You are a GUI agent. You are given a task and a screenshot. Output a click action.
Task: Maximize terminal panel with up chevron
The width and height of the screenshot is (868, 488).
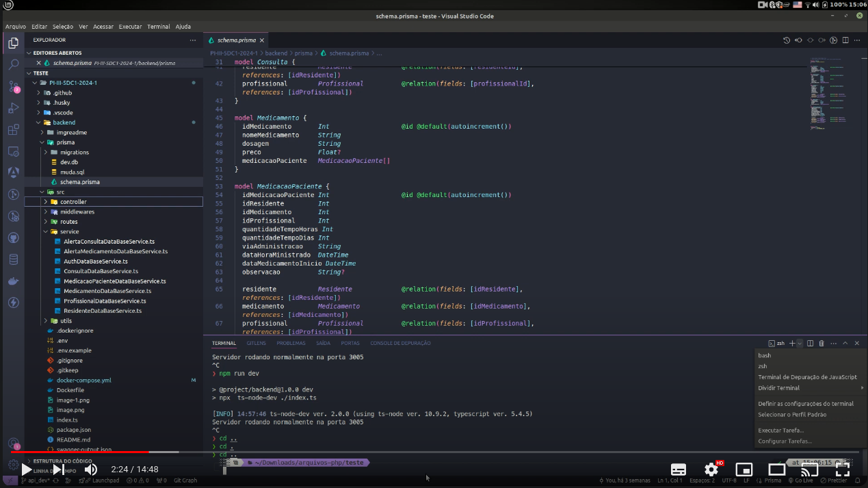[845, 343]
